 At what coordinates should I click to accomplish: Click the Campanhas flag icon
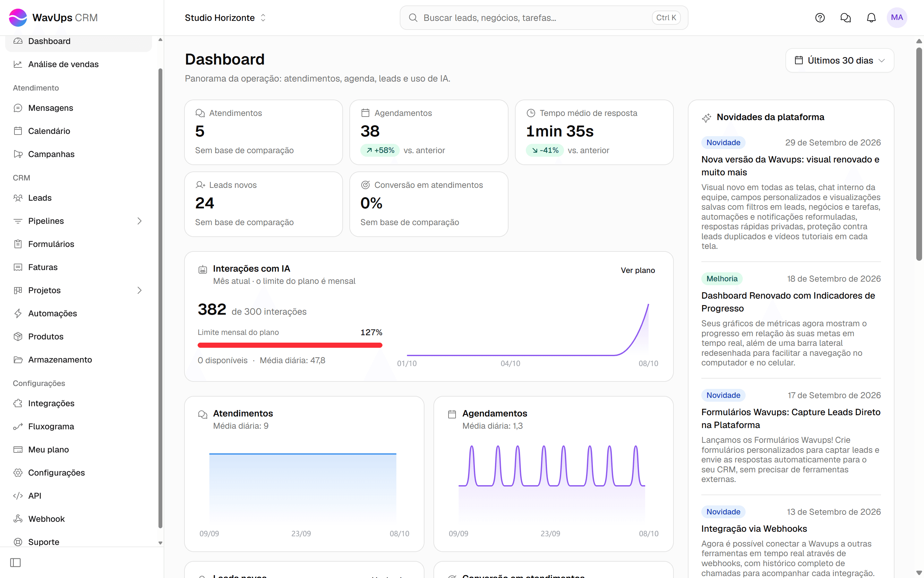click(x=18, y=154)
